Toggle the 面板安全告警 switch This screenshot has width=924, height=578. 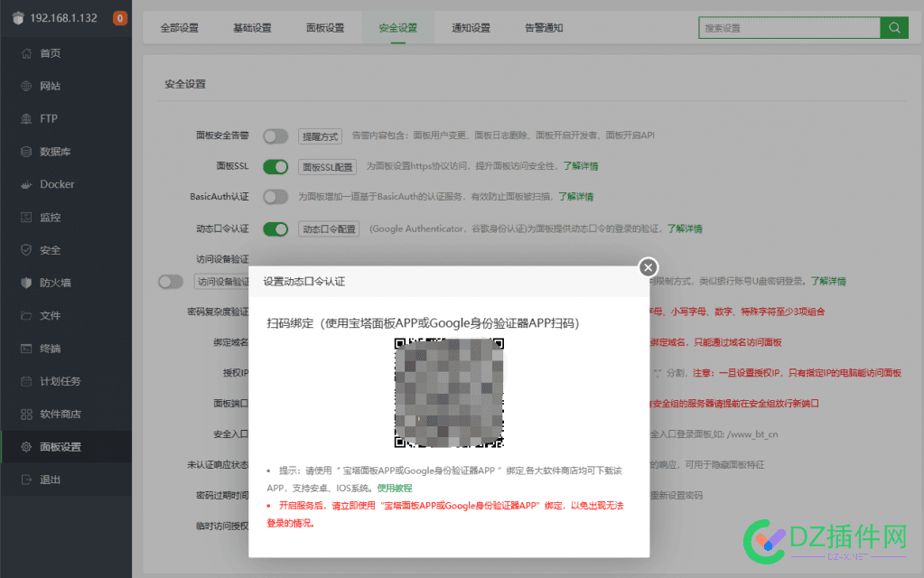(x=275, y=136)
